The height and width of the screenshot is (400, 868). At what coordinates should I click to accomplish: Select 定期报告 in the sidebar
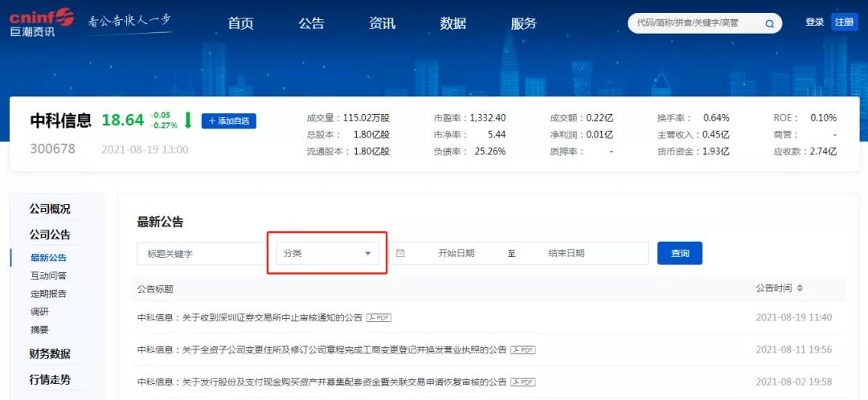click(x=48, y=294)
